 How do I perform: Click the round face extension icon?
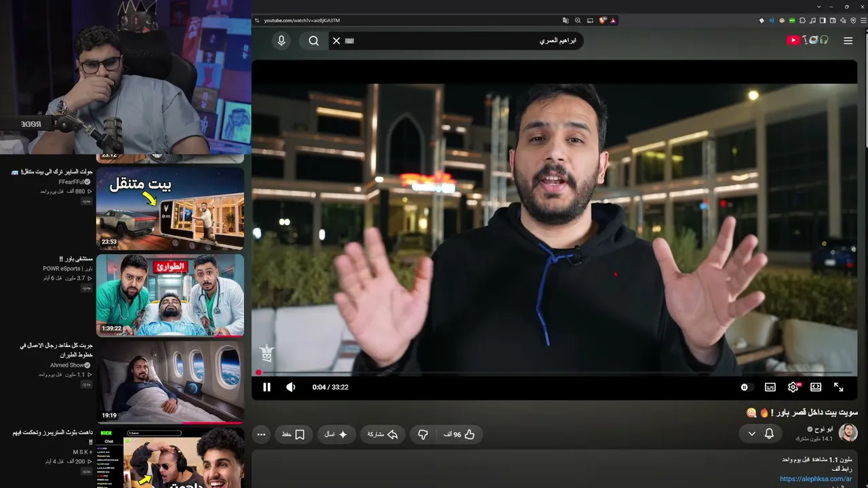[782, 20]
